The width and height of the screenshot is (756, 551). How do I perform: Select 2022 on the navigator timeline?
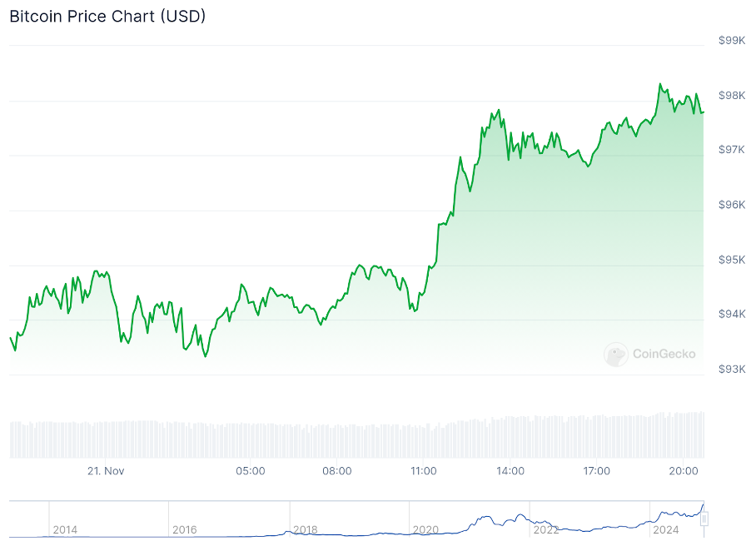tap(546, 529)
